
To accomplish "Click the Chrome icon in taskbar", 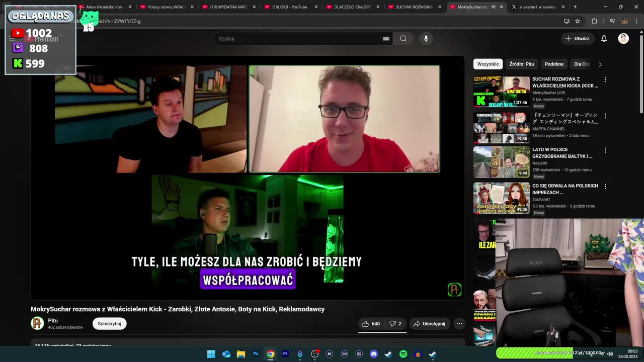I will (271, 354).
